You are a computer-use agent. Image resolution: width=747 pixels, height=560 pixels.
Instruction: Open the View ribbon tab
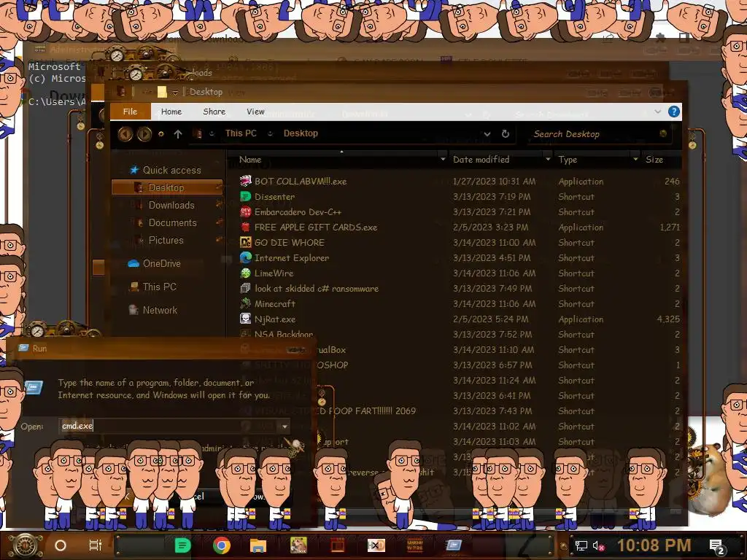255,112
